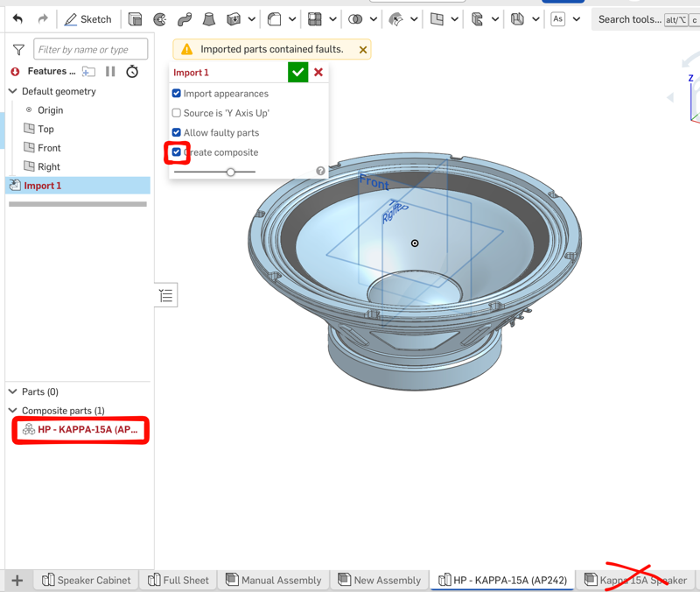Select the Fillet tool
The image size is (700, 592).
pos(274,19)
